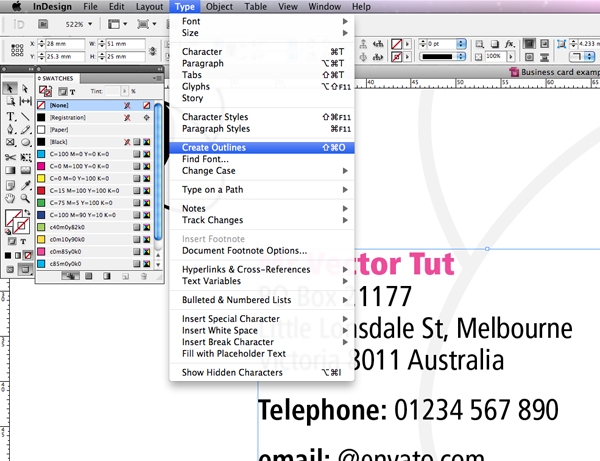Open the Layout menu
The height and width of the screenshot is (461, 600).
(x=149, y=7)
